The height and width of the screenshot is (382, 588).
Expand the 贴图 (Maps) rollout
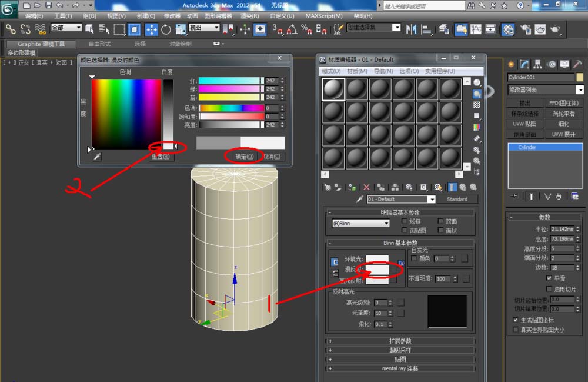400,359
